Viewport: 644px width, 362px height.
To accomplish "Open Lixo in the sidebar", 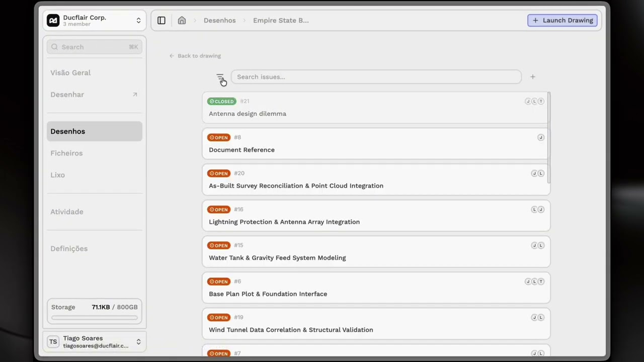I will [x=57, y=175].
